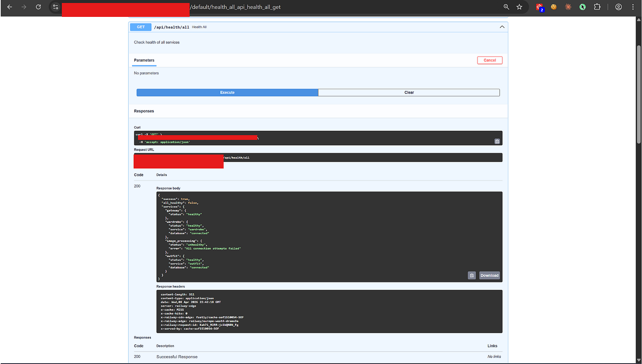The height and width of the screenshot is (364, 642).
Task: Select the Parameters tab
Action: pos(144,60)
